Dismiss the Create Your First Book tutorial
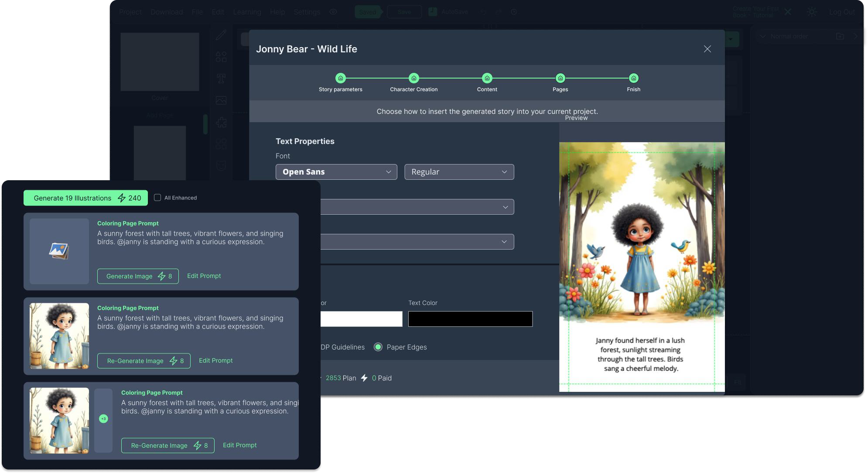Screen dimensions: 868x473 click(x=788, y=12)
